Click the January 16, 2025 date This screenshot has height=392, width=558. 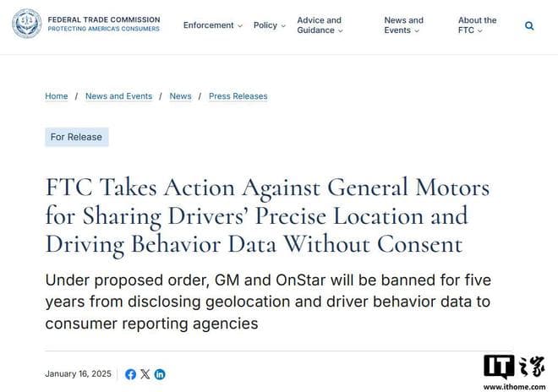coord(79,374)
